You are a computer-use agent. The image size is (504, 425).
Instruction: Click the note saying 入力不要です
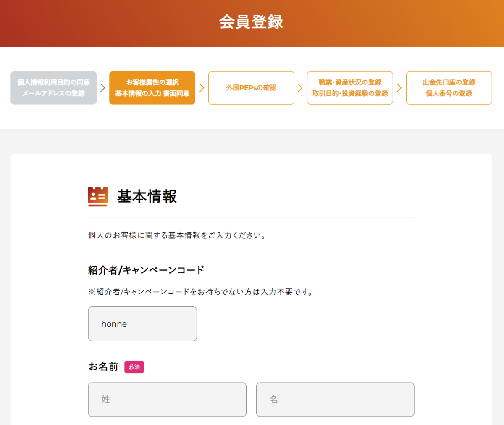[x=201, y=292]
